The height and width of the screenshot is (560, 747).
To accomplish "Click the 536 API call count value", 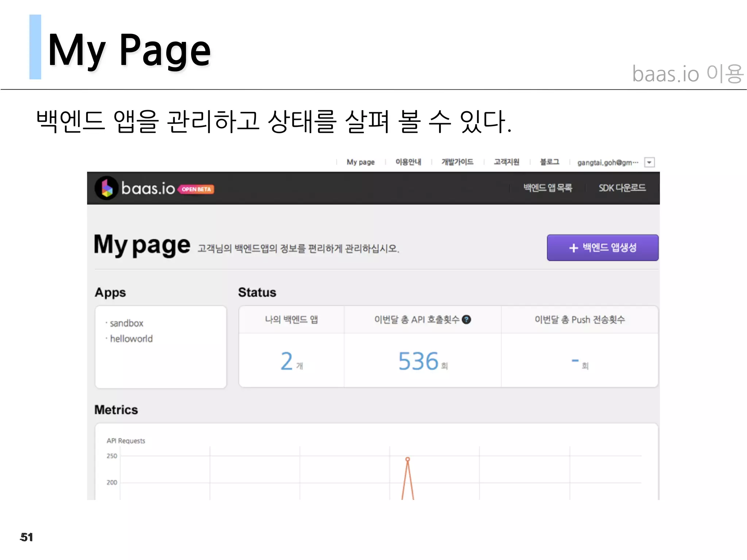I will pyautogui.click(x=418, y=361).
